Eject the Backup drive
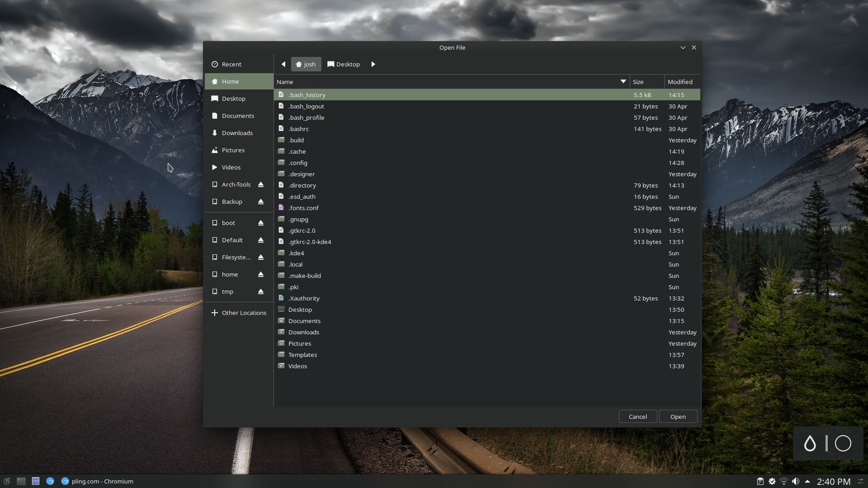868x488 pixels. pyautogui.click(x=261, y=202)
